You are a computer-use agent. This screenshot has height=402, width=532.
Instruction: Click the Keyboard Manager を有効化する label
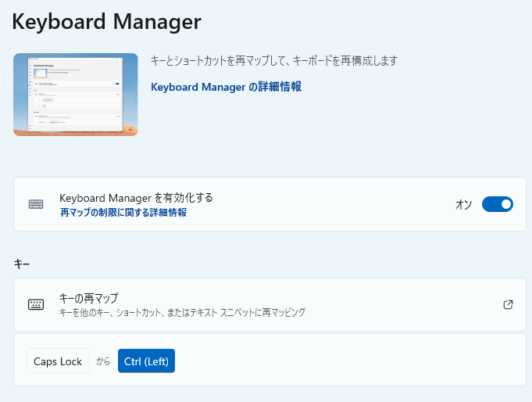(x=136, y=198)
